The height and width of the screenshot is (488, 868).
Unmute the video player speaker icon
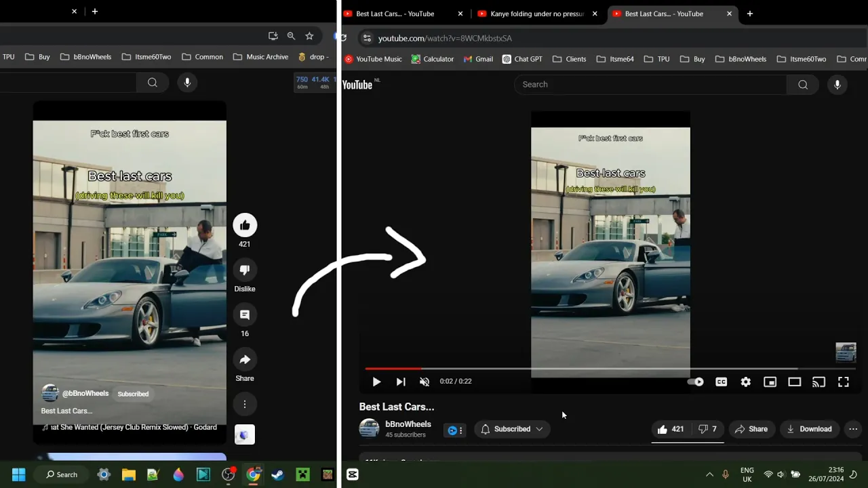[x=425, y=382]
